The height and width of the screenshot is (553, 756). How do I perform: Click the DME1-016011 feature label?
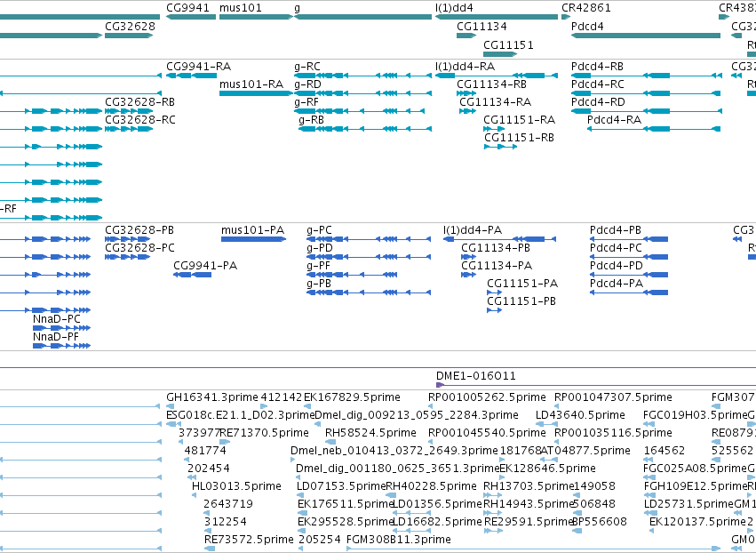[x=476, y=376]
